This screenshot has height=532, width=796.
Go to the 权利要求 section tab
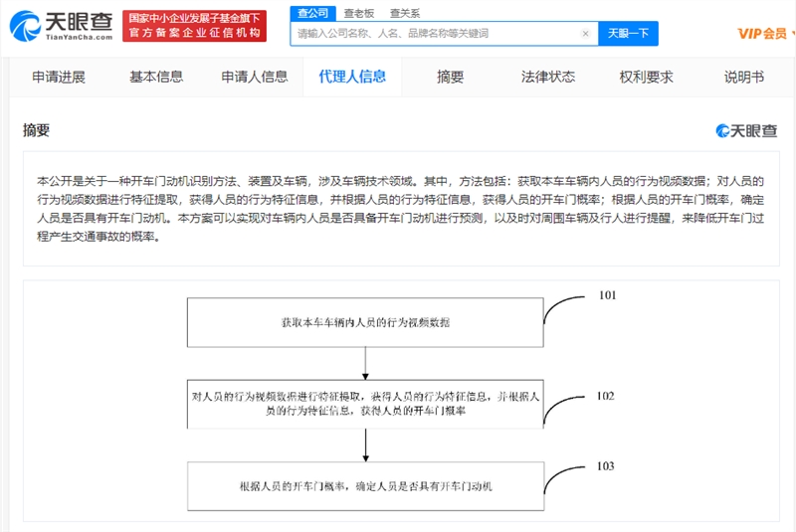(x=646, y=78)
